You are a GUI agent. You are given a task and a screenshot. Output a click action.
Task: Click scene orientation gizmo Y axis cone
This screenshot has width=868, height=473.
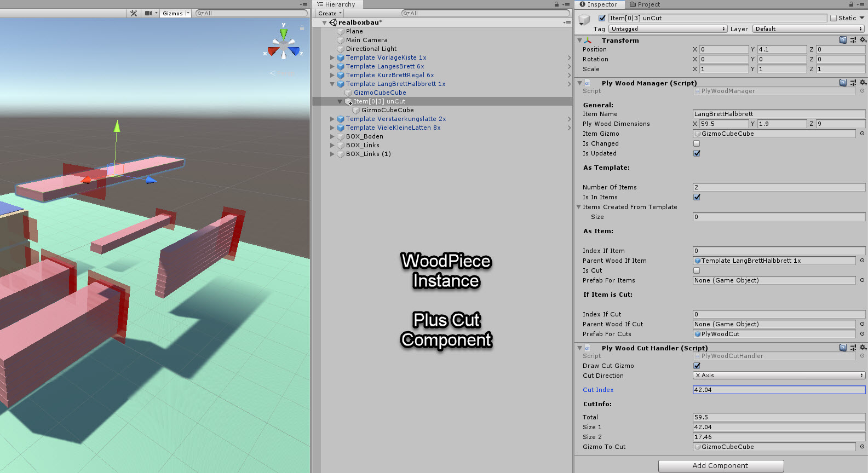coord(284,32)
